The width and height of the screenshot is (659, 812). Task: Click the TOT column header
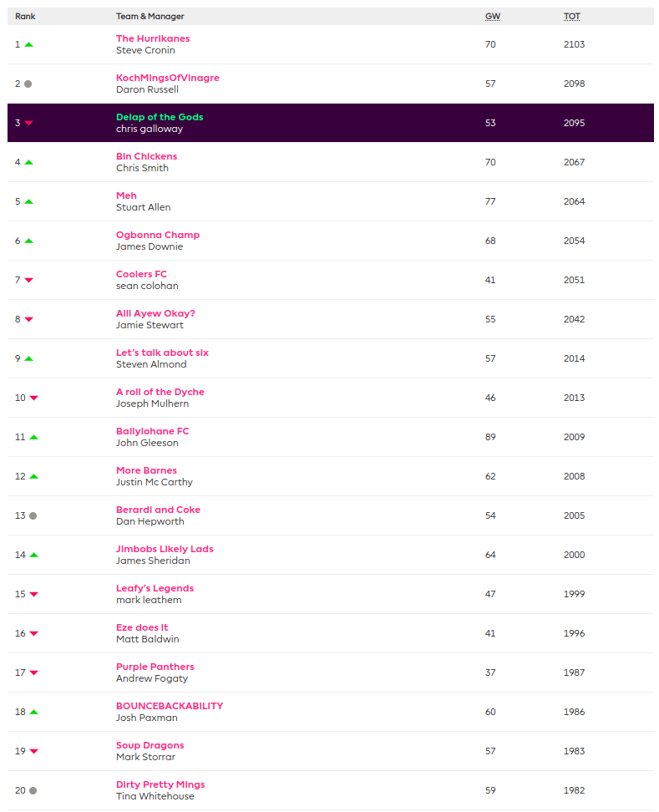pyautogui.click(x=572, y=16)
